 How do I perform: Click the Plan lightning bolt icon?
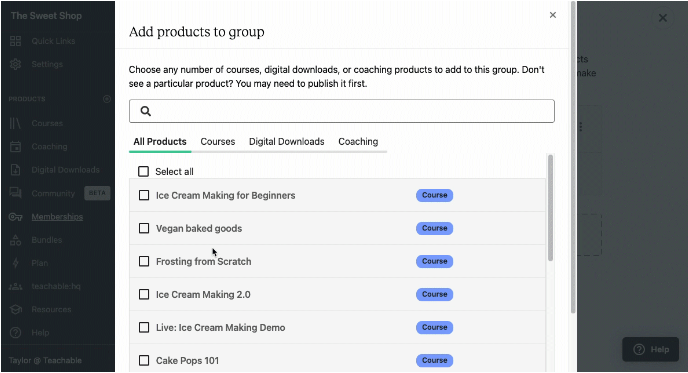[15, 263]
